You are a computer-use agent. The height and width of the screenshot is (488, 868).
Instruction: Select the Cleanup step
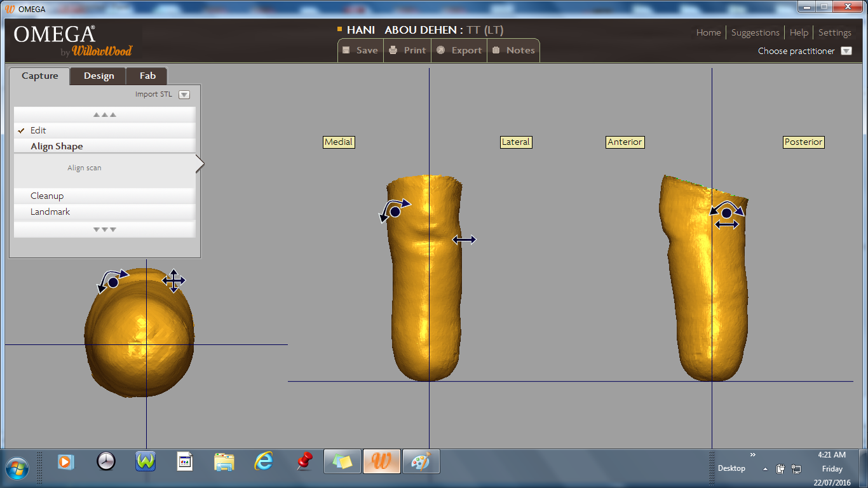[105, 196]
